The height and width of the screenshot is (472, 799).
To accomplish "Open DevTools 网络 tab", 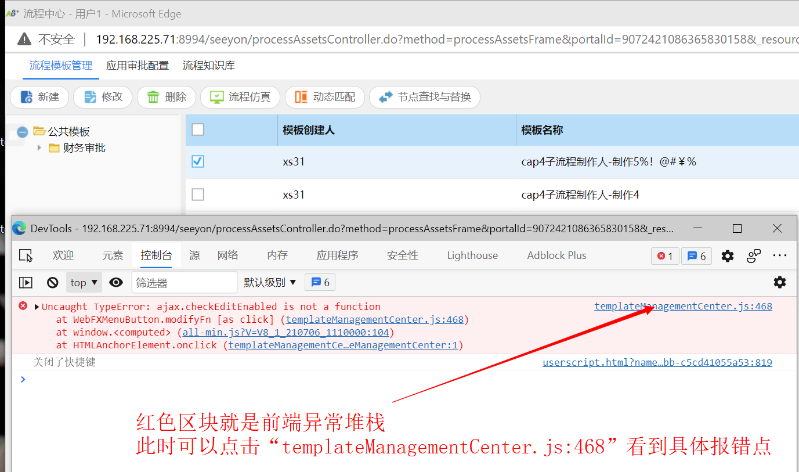I will (227, 255).
